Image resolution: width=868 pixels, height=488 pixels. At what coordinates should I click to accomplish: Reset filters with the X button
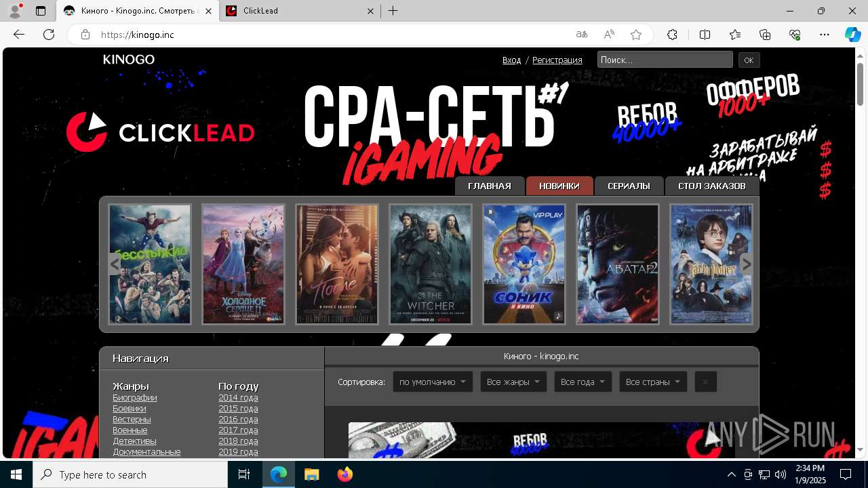click(705, 382)
